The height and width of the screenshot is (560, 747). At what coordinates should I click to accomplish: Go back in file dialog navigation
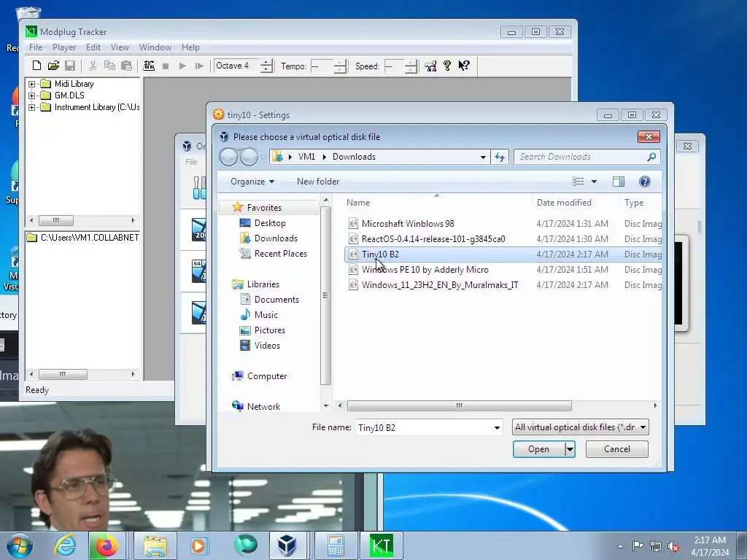pyautogui.click(x=228, y=157)
